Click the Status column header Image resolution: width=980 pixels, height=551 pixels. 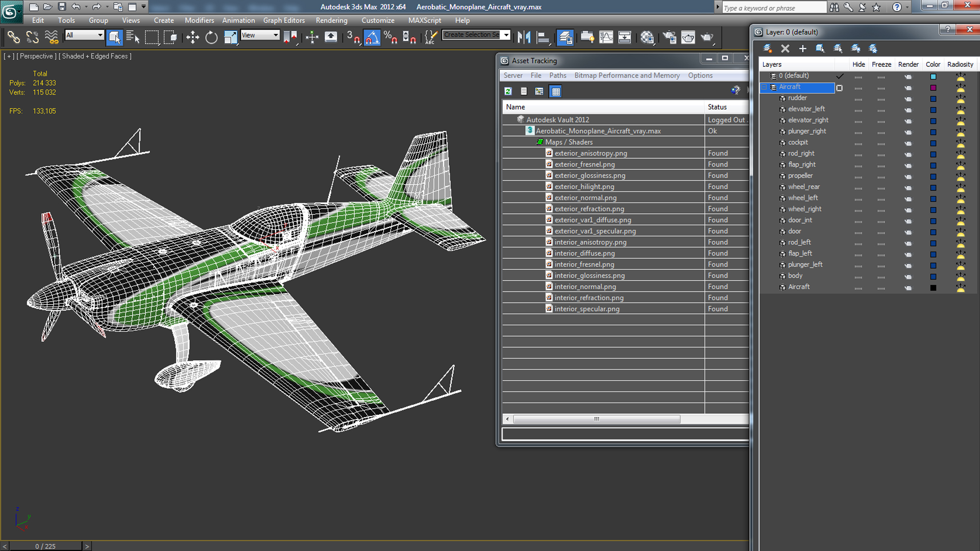click(x=726, y=107)
